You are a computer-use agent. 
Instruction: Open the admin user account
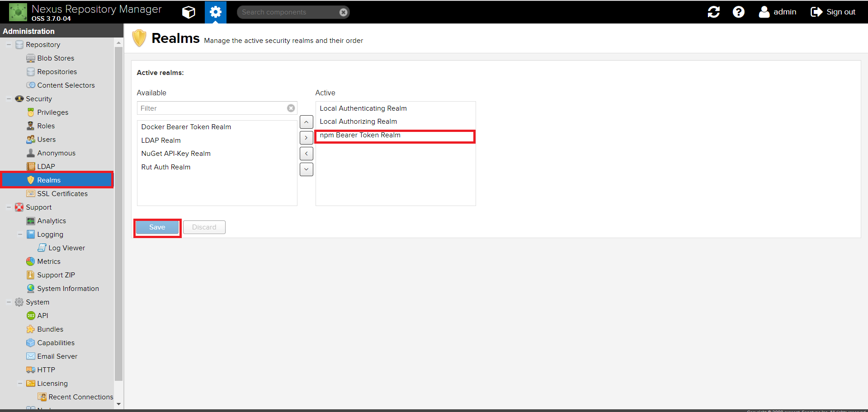(778, 12)
